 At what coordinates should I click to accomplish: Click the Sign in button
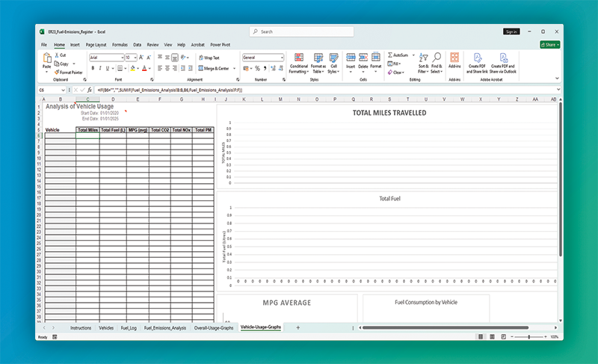511,32
